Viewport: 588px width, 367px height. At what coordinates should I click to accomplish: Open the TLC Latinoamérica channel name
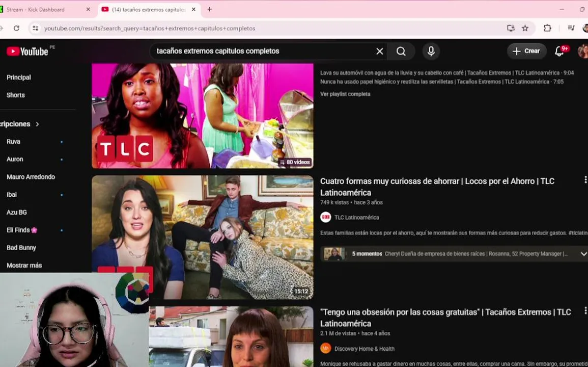357,218
